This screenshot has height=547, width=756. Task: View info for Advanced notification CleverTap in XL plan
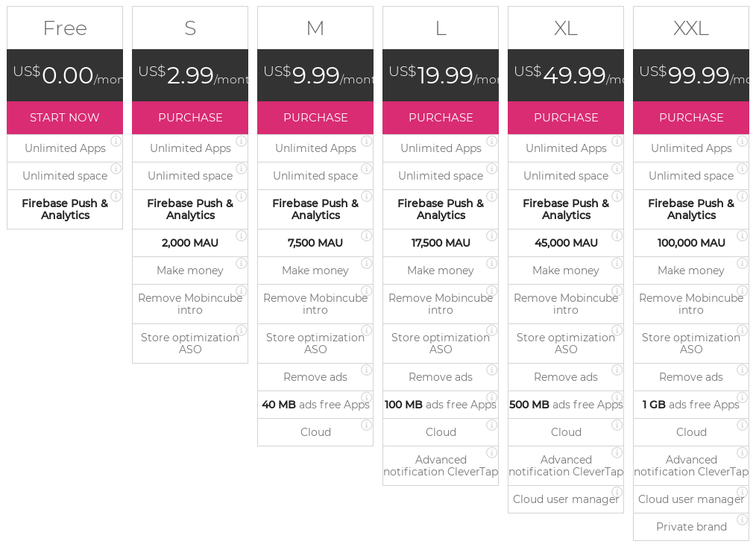pyautogui.click(x=617, y=452)
